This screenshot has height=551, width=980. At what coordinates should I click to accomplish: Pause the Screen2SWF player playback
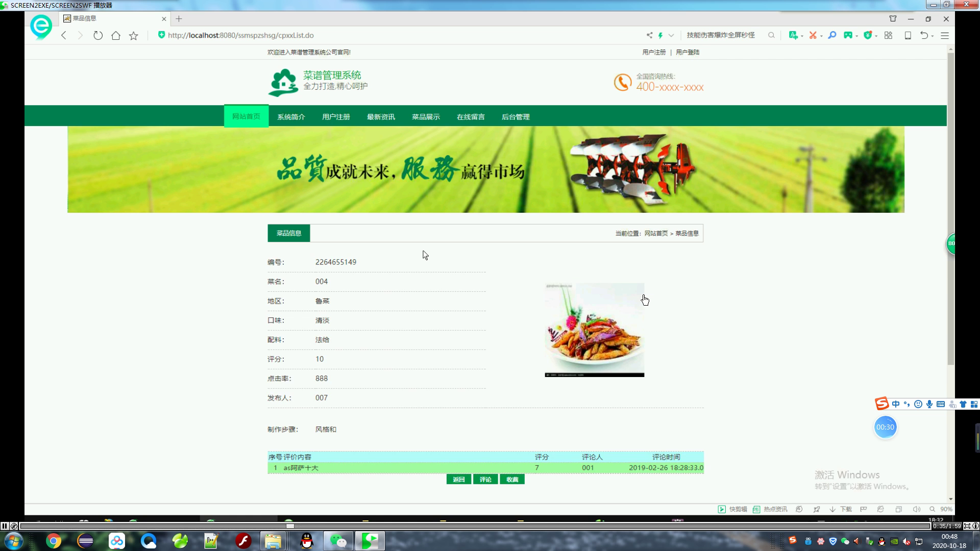pyautogui.click(x=5, y=526)
